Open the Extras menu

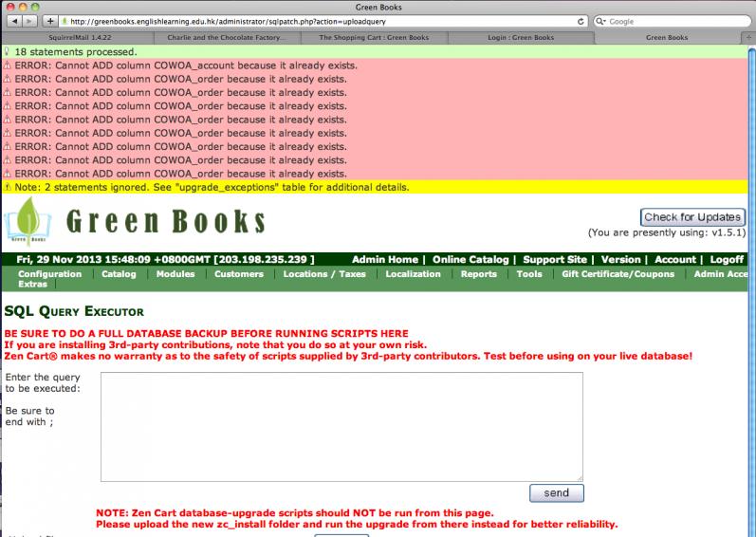(33, 284)
